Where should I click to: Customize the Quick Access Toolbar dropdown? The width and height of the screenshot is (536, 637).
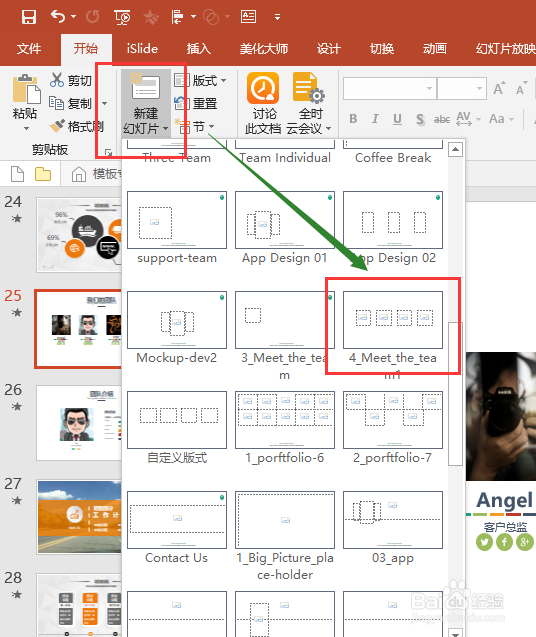277,17
